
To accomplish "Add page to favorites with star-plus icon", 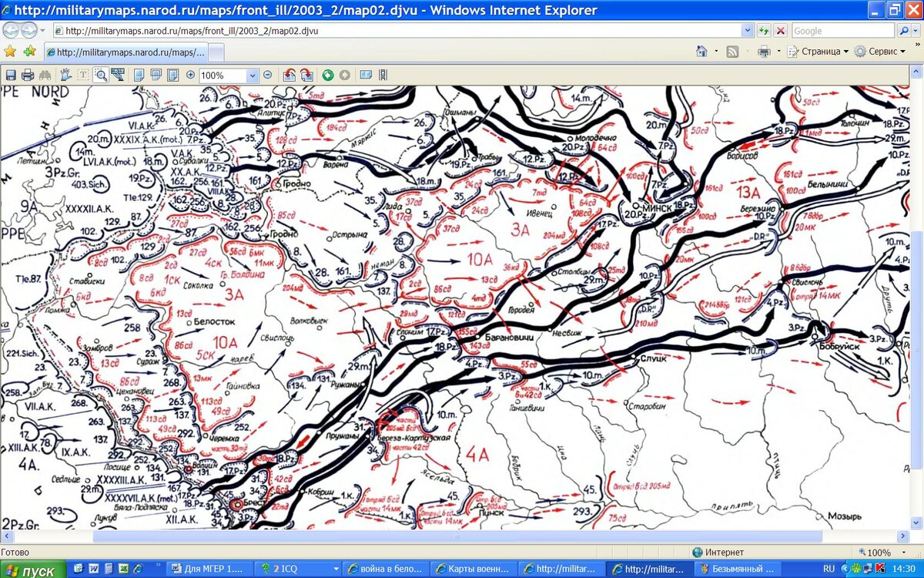I will (x=29, y=52).
